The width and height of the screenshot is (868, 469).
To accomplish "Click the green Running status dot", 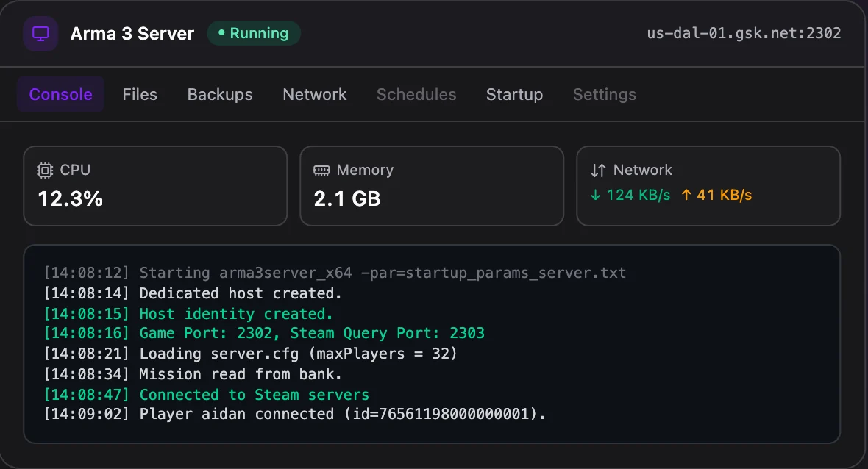I will (x=221, y=33).
